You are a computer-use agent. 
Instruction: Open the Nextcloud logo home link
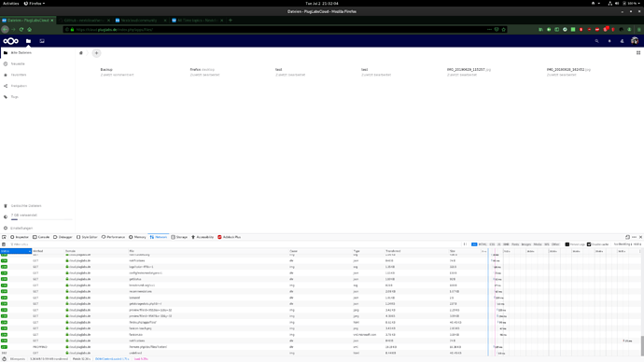10,41
